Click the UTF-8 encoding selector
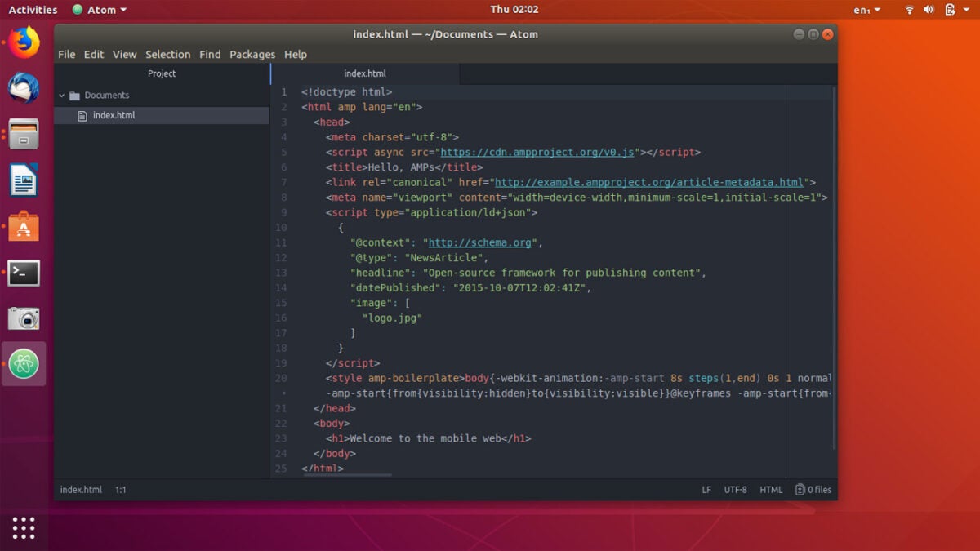Image resolution: width=980 pixels, height=551 pixels. (x=735, y=490)
